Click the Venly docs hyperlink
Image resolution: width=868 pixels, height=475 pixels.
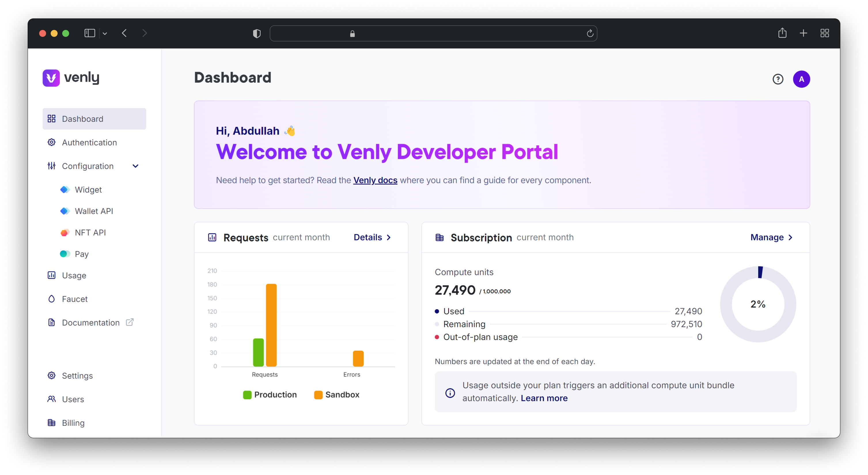375,180
